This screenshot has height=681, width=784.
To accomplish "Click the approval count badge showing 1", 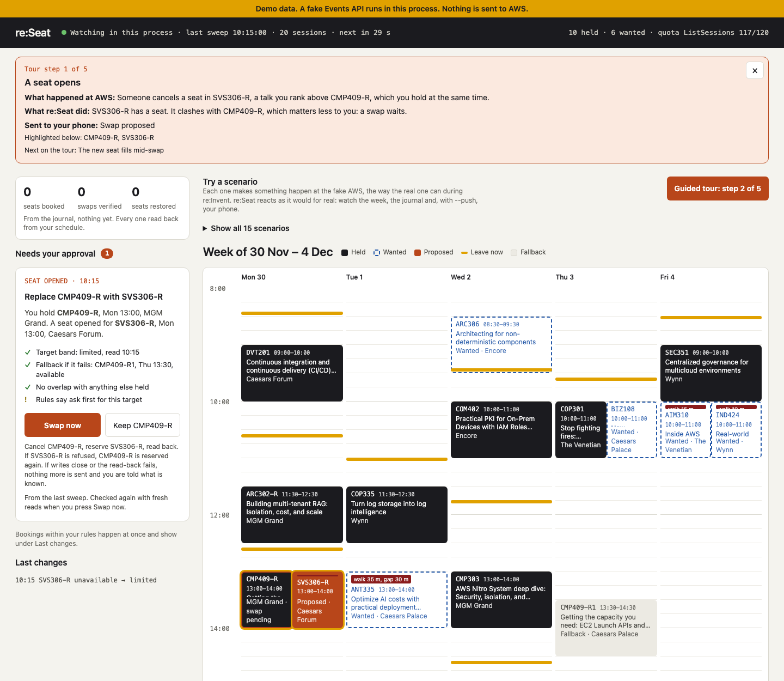I will 107,253.
